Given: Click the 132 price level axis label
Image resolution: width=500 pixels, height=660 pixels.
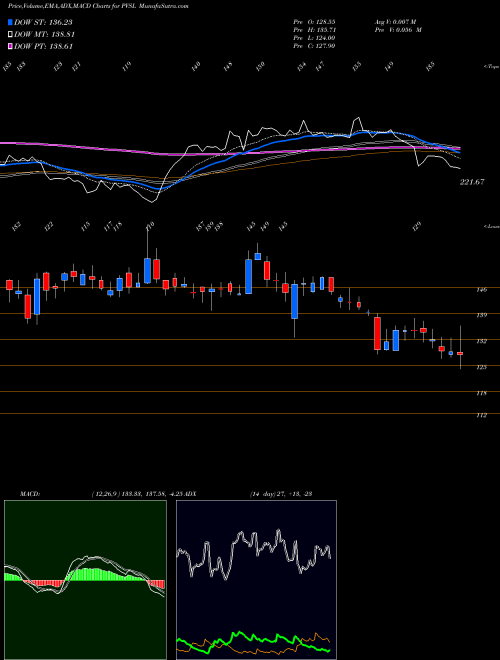Looking at the screenshot, I should [482, 341].
